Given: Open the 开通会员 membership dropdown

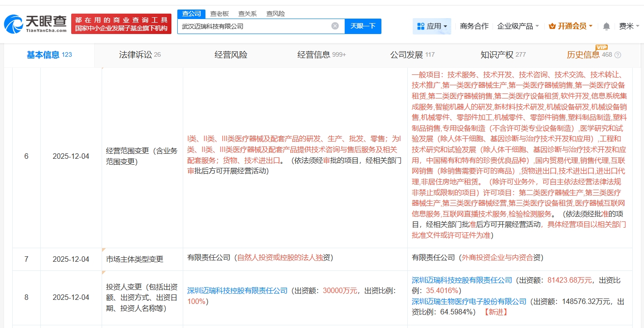Looking at the screenshot, I should [571, 26].
